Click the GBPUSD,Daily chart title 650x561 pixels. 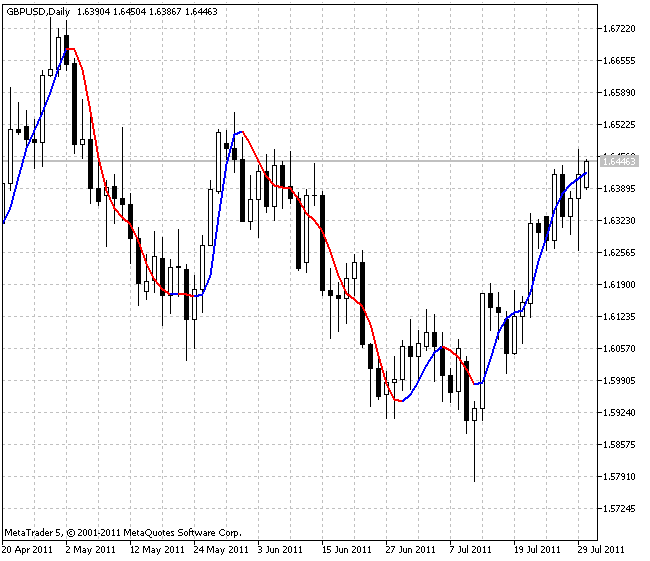[37, 10]
